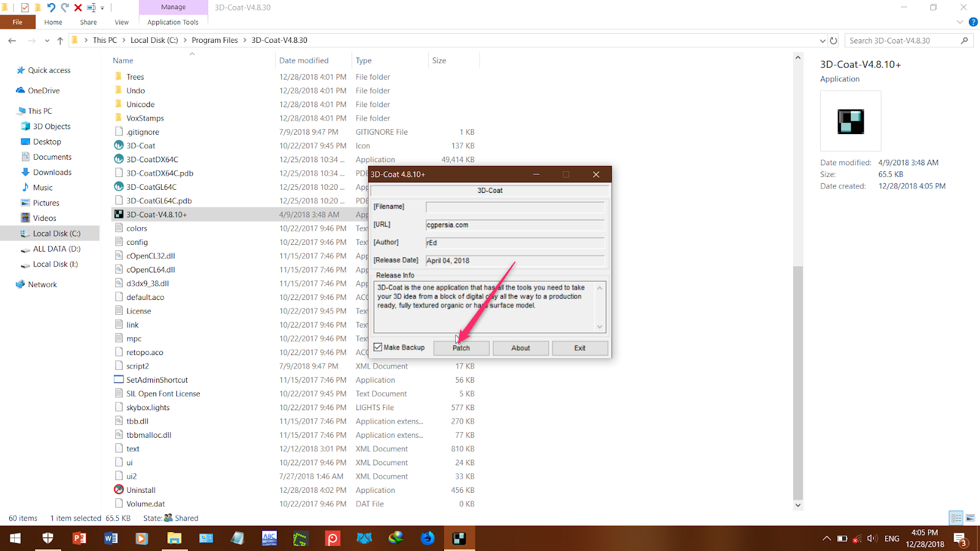Open the Application Tools tab
This screenshot has height=551, width=980.
tap(173, 22)
